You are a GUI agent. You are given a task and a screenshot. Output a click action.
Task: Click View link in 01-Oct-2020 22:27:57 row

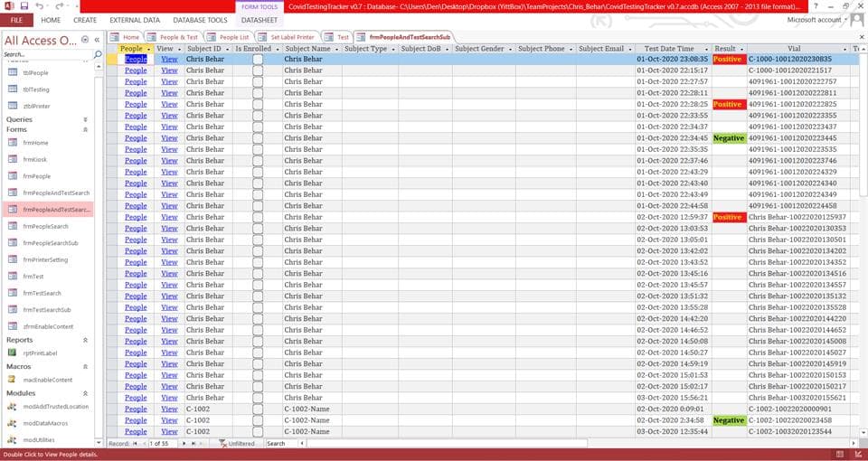169,81
